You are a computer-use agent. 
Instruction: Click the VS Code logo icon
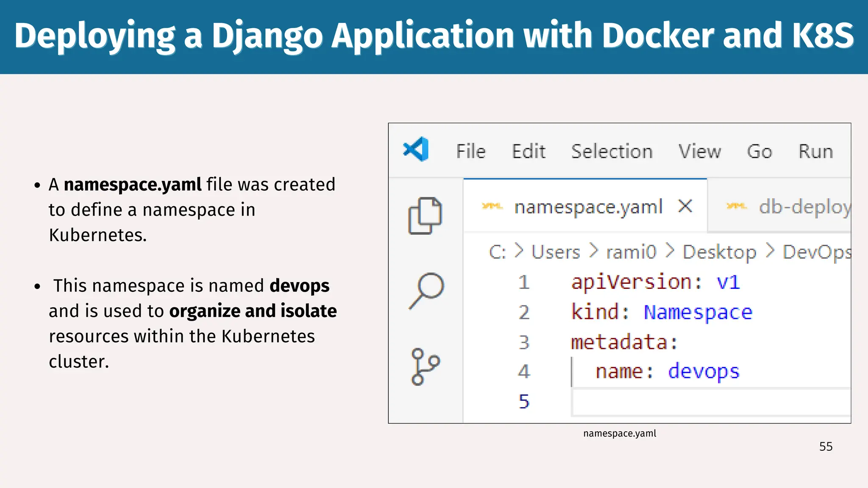[416, 150]
